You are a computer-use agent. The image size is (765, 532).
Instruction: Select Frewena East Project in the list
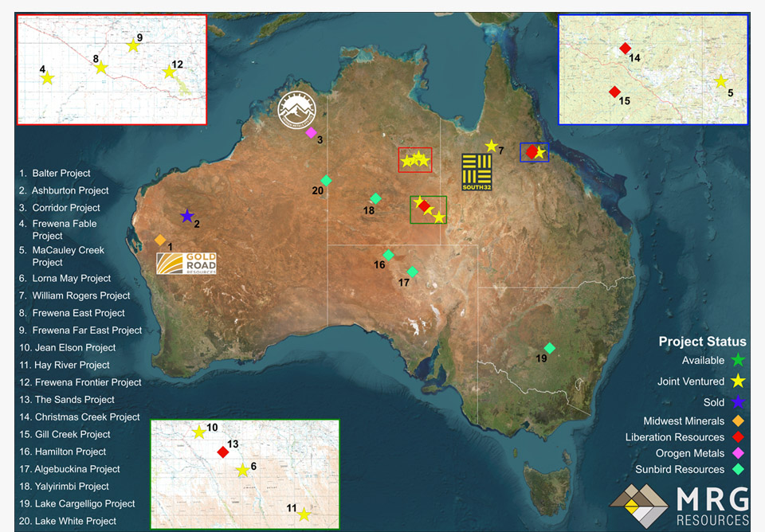click(x=78, y=313)
